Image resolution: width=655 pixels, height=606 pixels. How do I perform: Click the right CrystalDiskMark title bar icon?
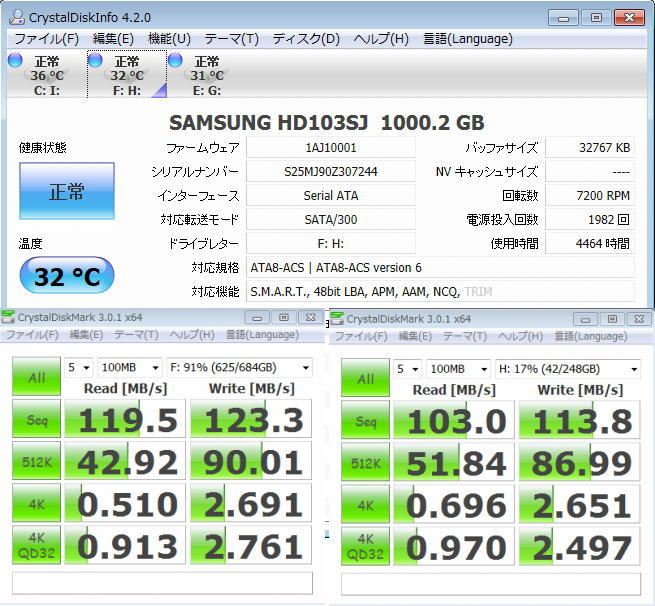[x=337, y=319]
